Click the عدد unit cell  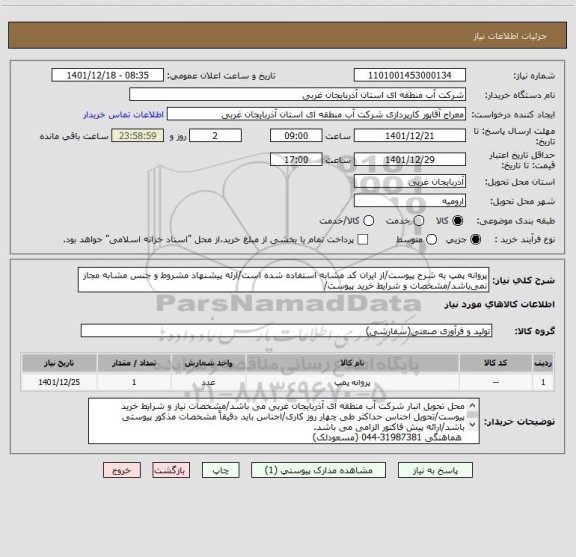[x=208, y=382]
